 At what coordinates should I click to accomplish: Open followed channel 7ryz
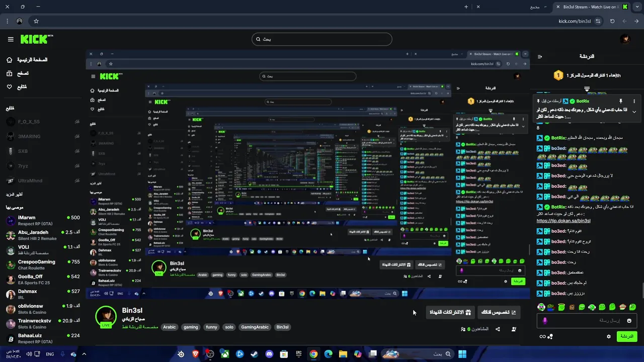pos(43,166)
